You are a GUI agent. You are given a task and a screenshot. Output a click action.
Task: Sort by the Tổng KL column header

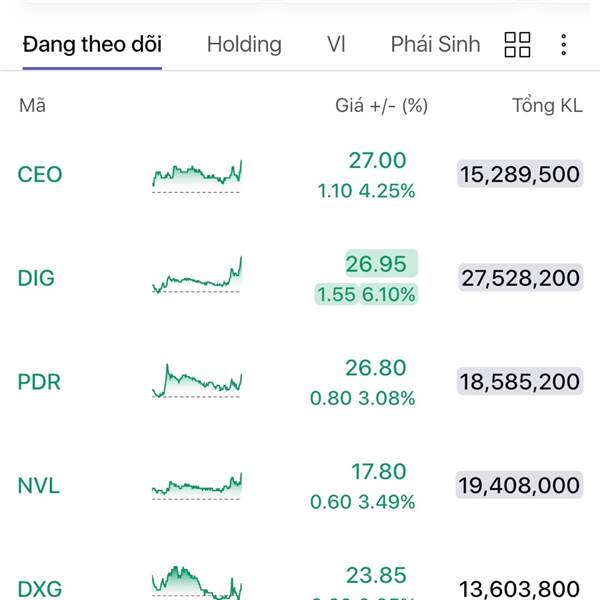point(547,106)
